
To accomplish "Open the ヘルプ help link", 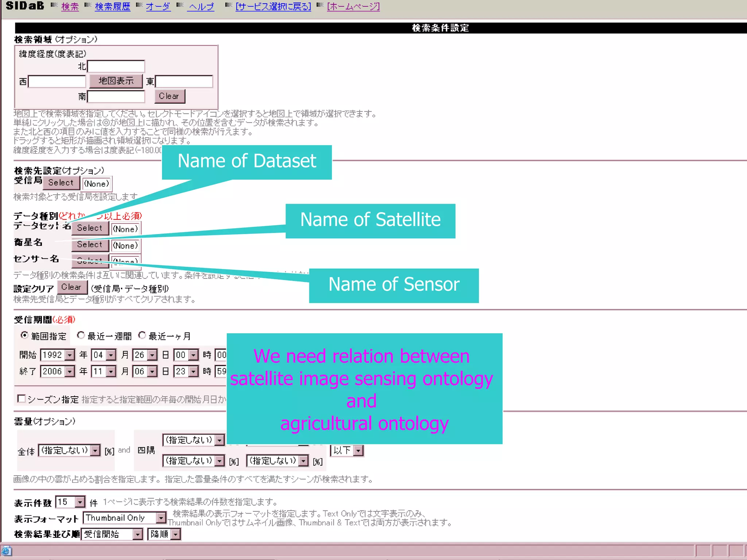I will click(x=201, y=7).
